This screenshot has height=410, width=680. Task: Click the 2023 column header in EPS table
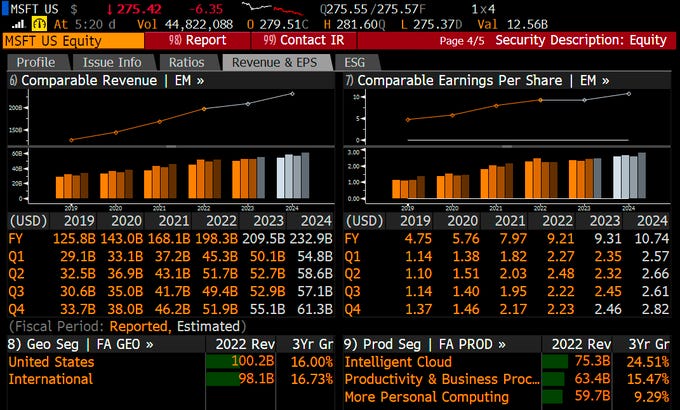click(605, 221)
